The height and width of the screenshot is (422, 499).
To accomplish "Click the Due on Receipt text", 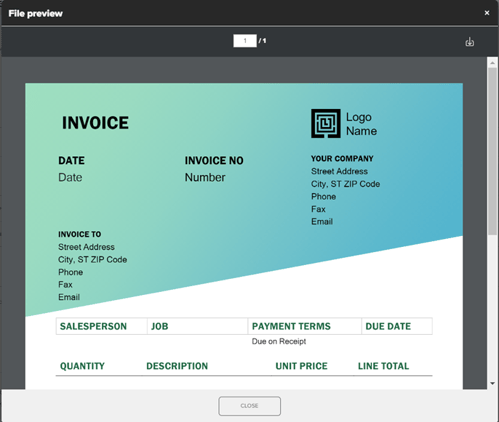I will coord(279,341).
